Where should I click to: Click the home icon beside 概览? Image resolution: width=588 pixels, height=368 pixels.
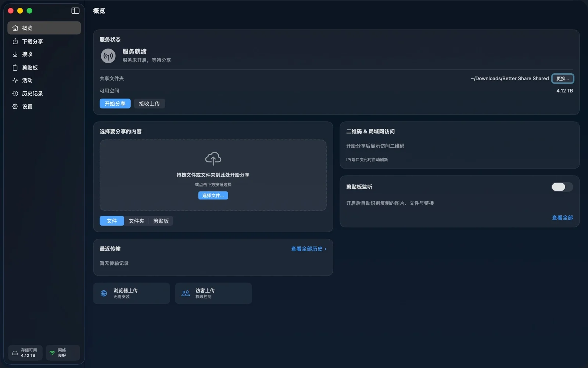coord(15,28)
